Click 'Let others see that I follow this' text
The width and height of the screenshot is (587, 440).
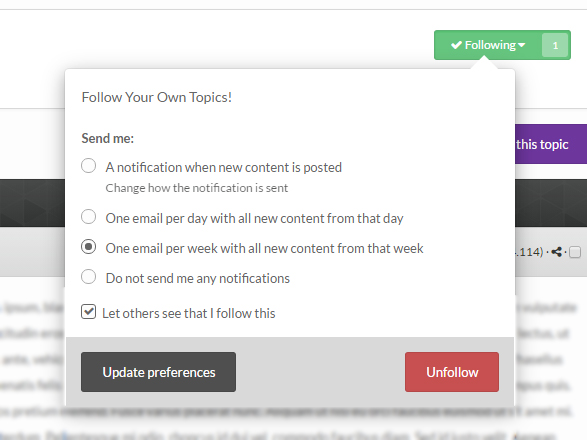coord(189,313)
